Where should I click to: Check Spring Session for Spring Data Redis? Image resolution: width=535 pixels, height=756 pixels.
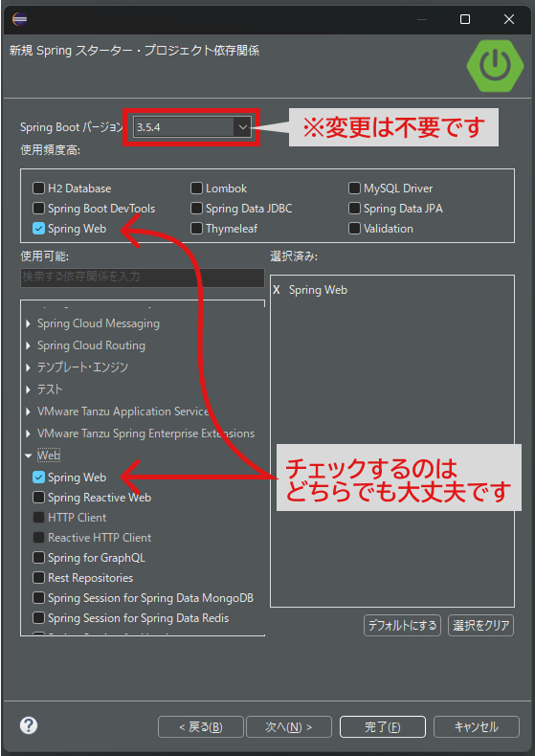[38, 618]
